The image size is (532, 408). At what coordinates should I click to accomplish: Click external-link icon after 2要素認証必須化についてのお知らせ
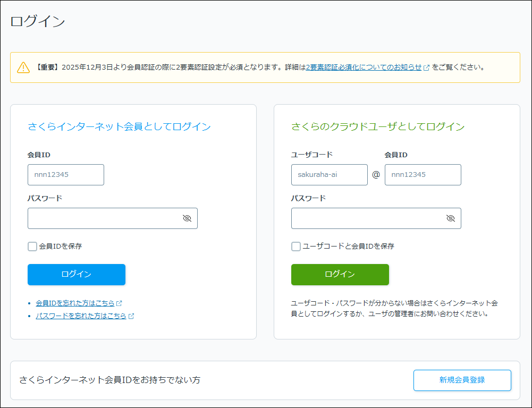(426, 68)
